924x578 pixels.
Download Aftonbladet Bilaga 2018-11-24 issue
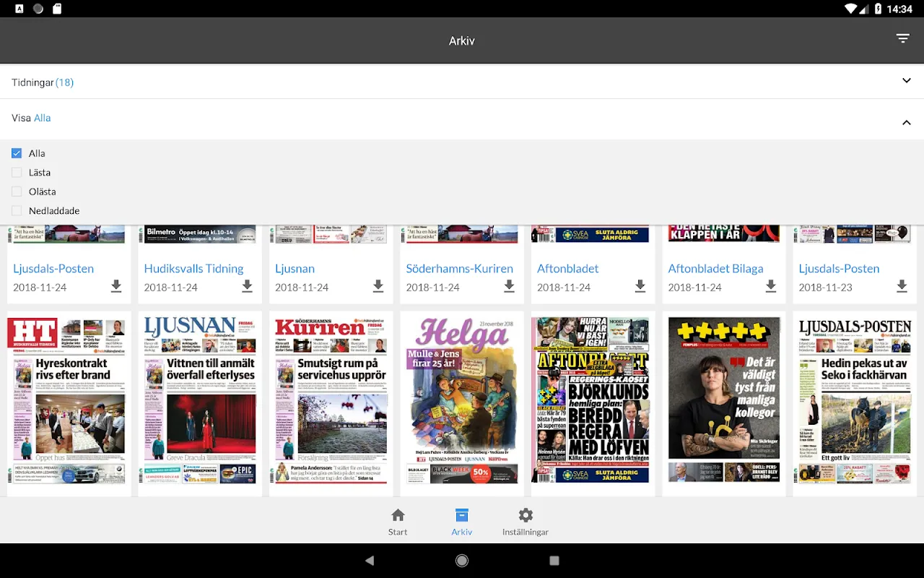coord(771,287)
